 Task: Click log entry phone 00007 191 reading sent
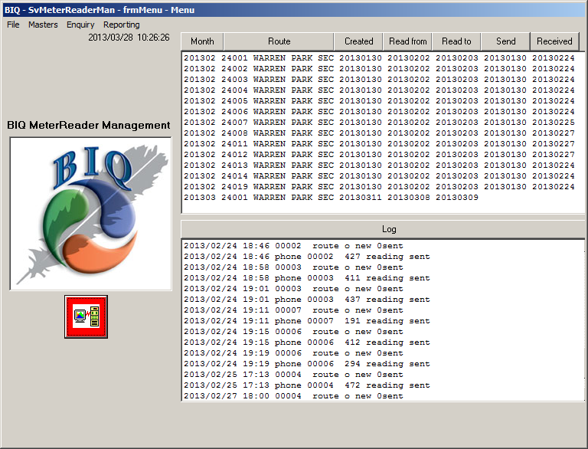click(307, 321)
